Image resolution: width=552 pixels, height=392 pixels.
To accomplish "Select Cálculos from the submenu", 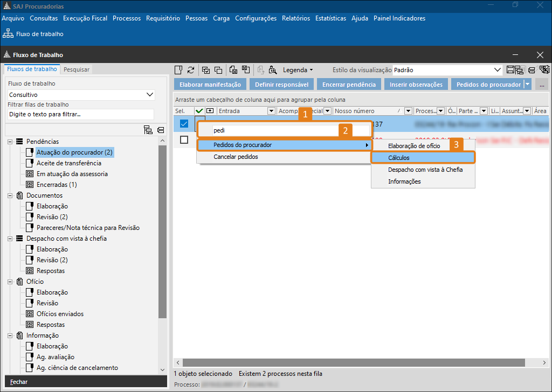I will pyautogui.click(x=423, y=158).
